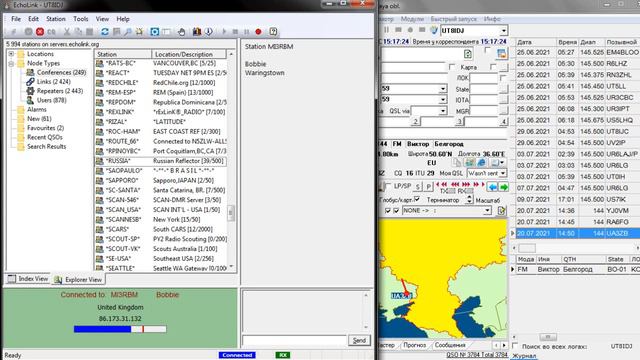Image resolution: width=640 pixels, height=360 pixels.
Task: Click the Station column header
Action: (x=123, y=54)
